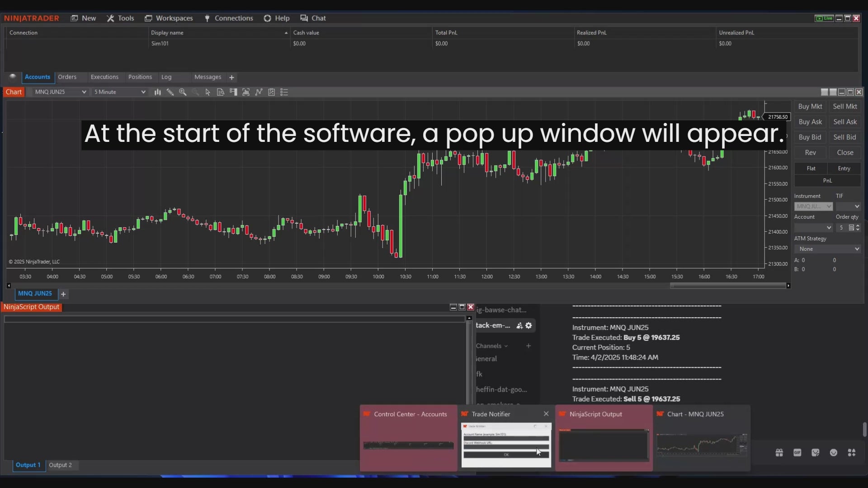Viewport: 868px width, 488px height.
Task: Add a new Control Center tab
Action: [231, 78]
